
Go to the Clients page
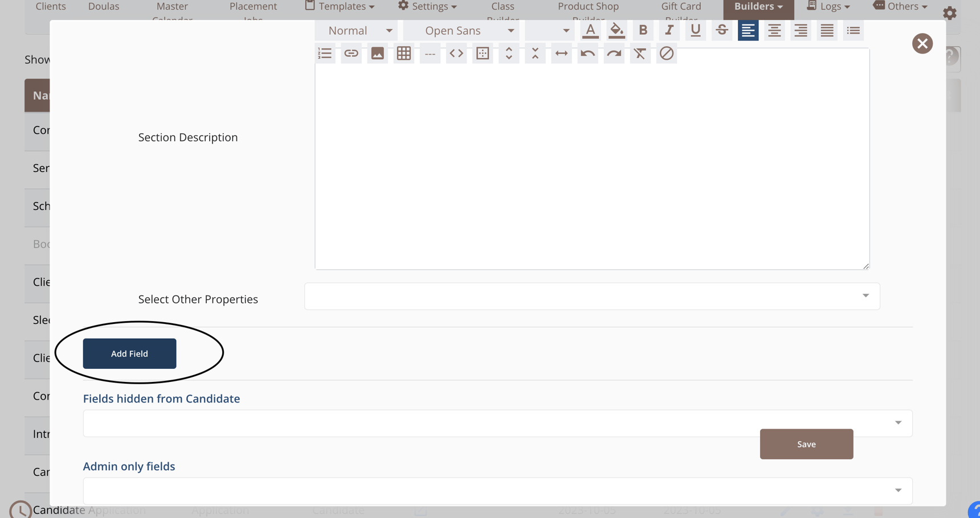51,6
